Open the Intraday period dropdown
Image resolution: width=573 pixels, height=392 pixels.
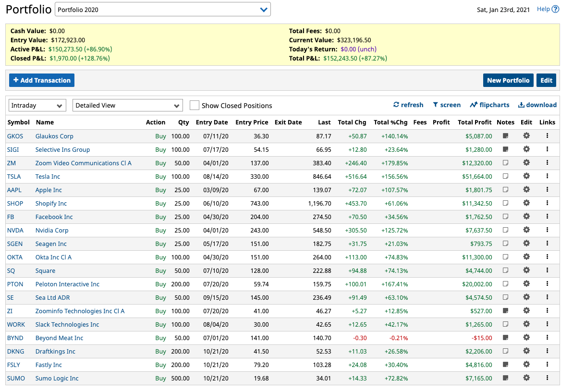[37, 105]
